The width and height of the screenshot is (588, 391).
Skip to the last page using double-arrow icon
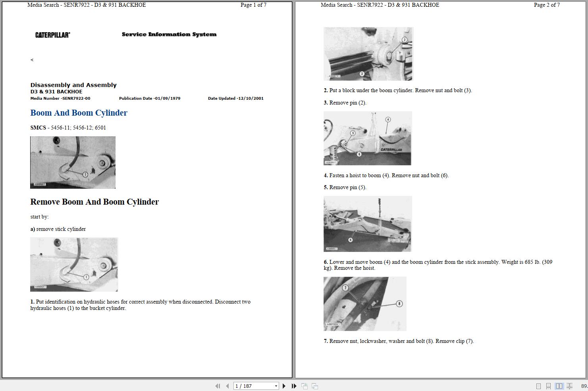(294, 386)
